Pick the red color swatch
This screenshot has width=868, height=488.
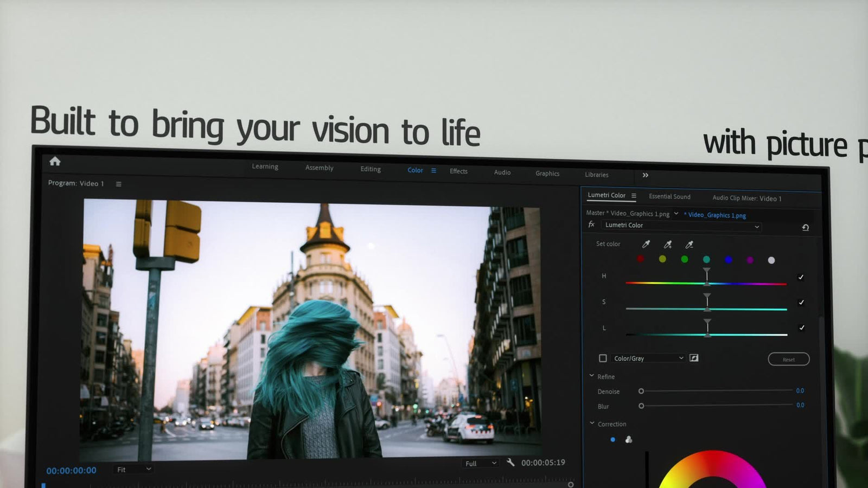coord(641,259)
